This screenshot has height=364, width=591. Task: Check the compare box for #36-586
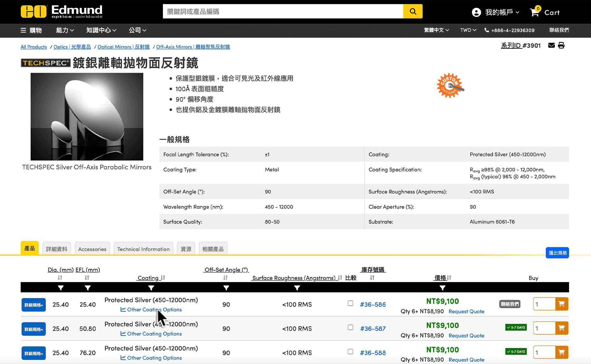[x=350, y=303]
